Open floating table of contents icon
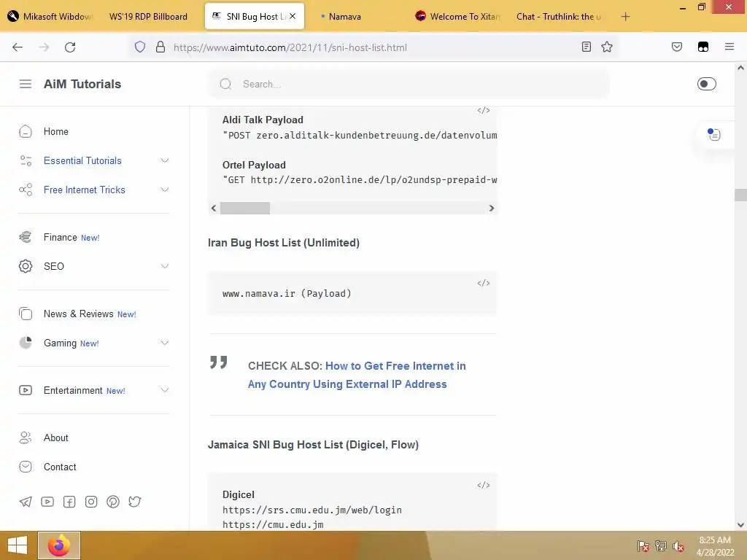The image size is (747, 560). pos(713,135)
